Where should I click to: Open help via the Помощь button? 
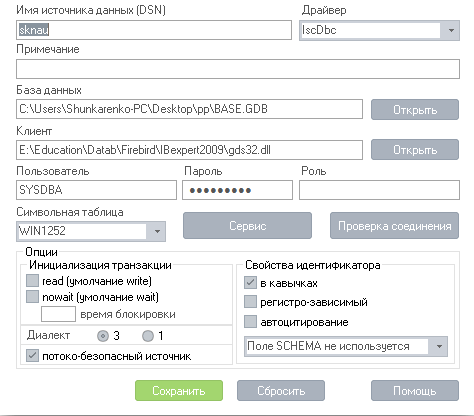(x=415, y=390)
